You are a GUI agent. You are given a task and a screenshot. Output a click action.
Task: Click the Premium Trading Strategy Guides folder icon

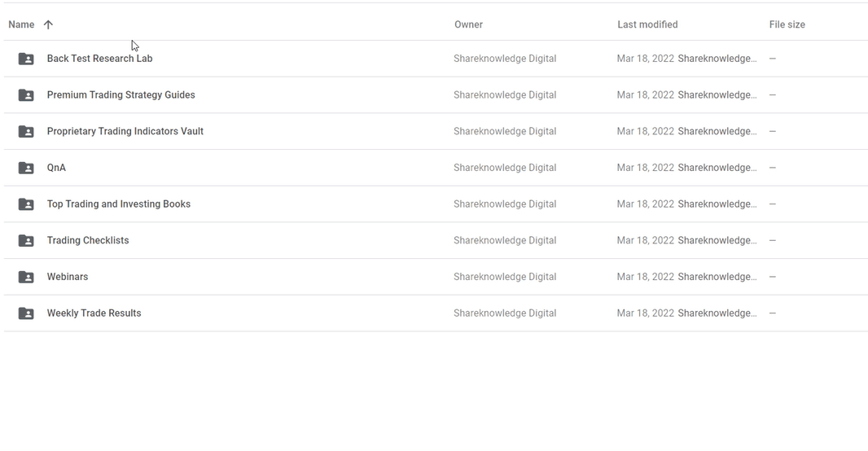pyautogui.click(x=26, y=95)
